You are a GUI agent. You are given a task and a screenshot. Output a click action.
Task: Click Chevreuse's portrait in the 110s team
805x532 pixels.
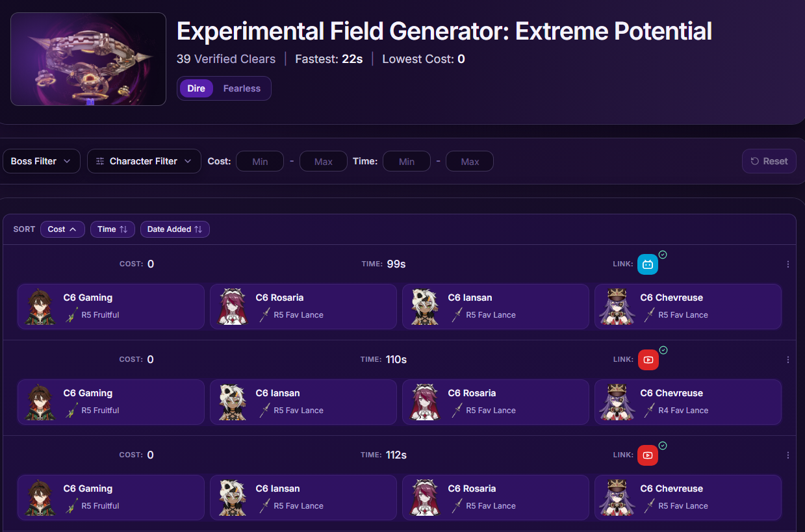click(x=617, y=402)
